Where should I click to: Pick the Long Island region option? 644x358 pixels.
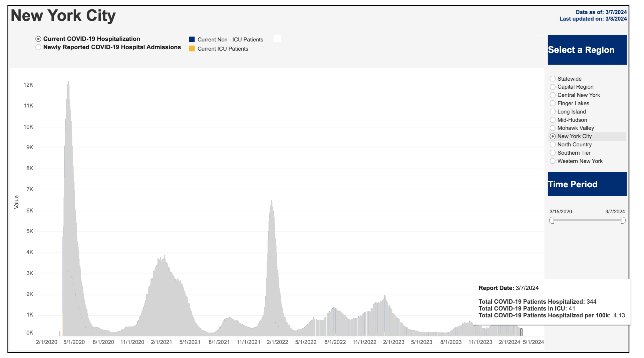coord(553,112)
